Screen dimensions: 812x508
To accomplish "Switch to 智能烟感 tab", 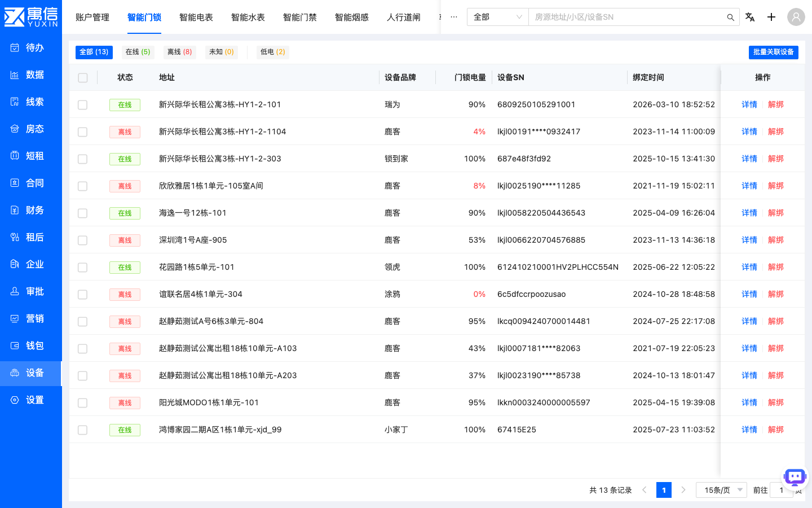I will [x=352, y=17].
